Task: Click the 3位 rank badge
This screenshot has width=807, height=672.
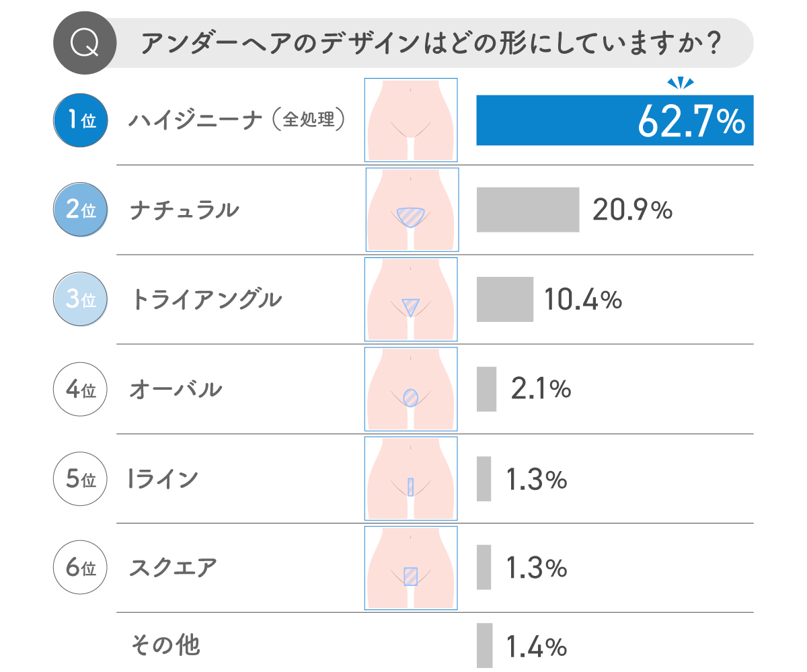Action: (81, 300)
